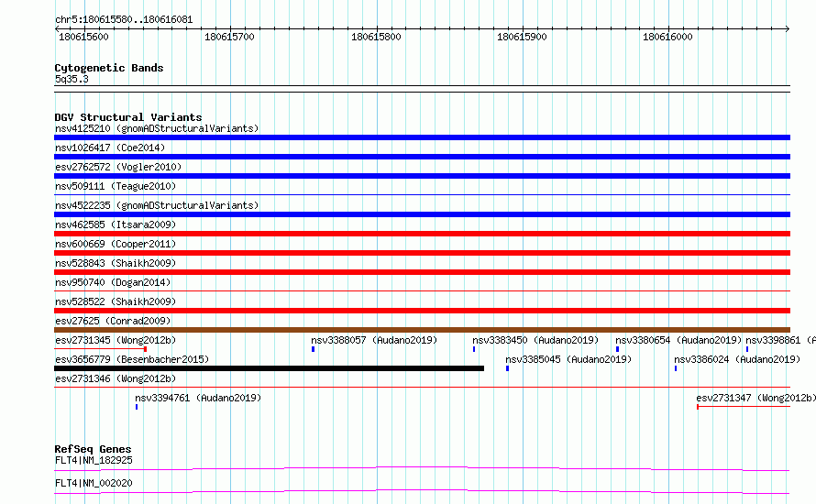The height and width of the screenshot is (504, 816).
Task: Click ruler position 180615700
Action: pyautogui.click(x=229, y=37)
